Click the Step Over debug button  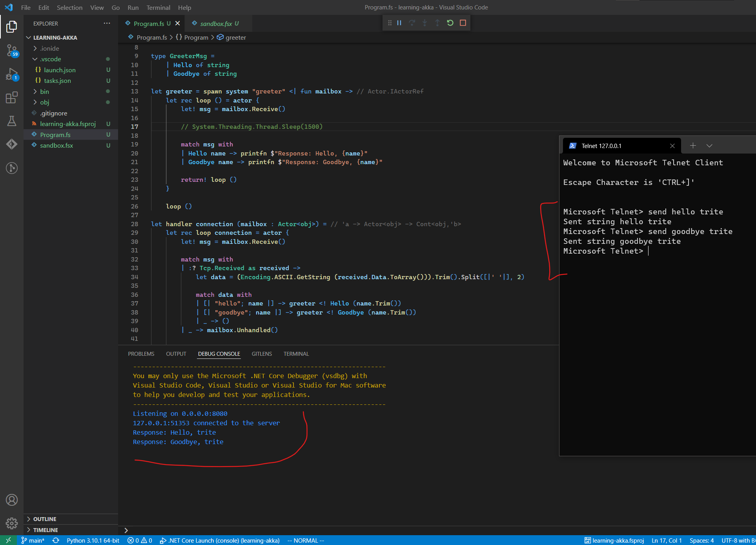(x=412, y=23)
